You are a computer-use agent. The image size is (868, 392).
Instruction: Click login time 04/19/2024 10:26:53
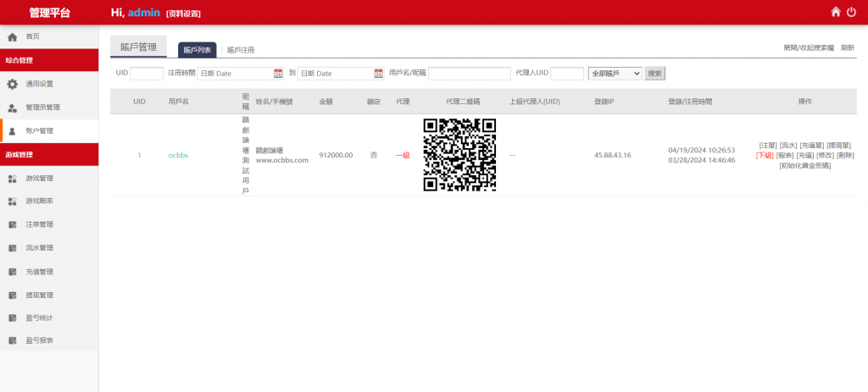[x=701, y=150]
